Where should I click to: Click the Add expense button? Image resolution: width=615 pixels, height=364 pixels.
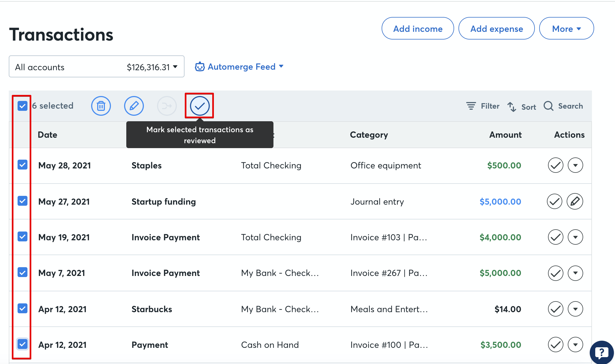(496, 29)
